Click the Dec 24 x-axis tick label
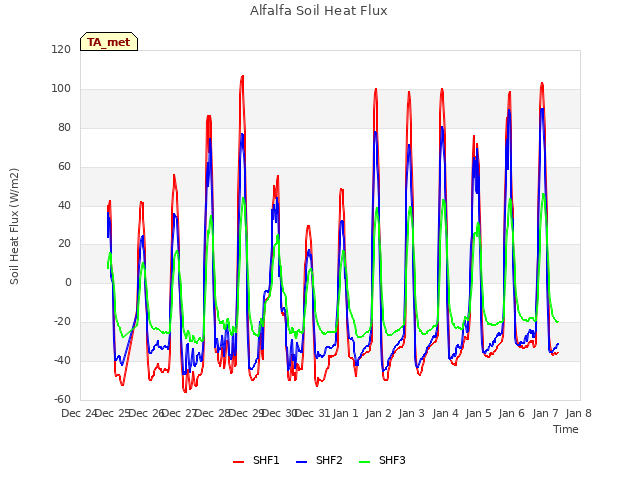The height and width of the screenshot is (480, 640). (x=79, y=413)
